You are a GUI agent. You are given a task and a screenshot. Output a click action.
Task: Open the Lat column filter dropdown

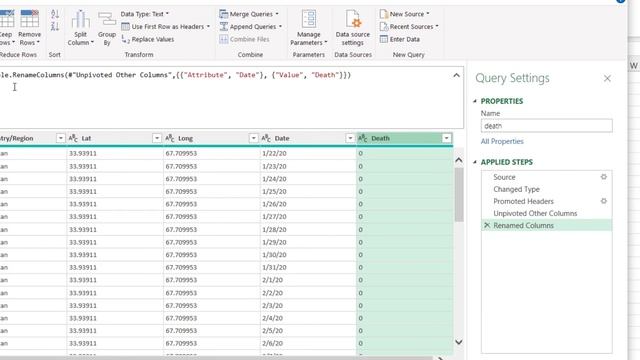[157, 138]
